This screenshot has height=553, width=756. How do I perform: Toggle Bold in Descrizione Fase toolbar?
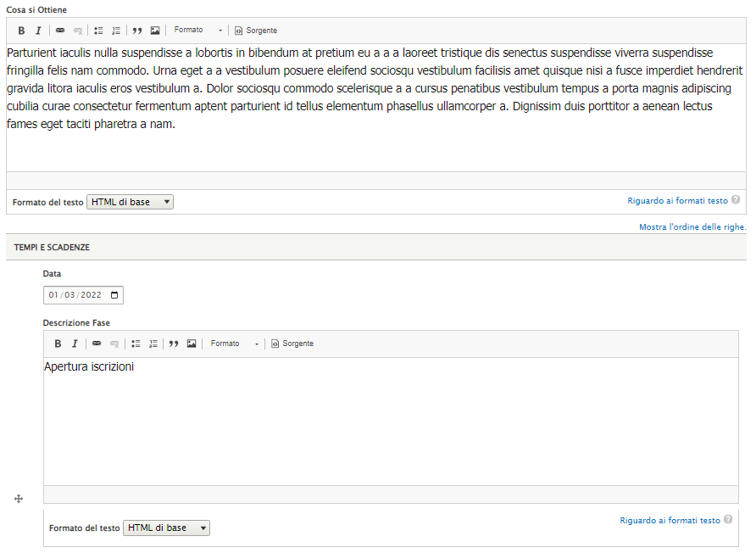point(58,344)
